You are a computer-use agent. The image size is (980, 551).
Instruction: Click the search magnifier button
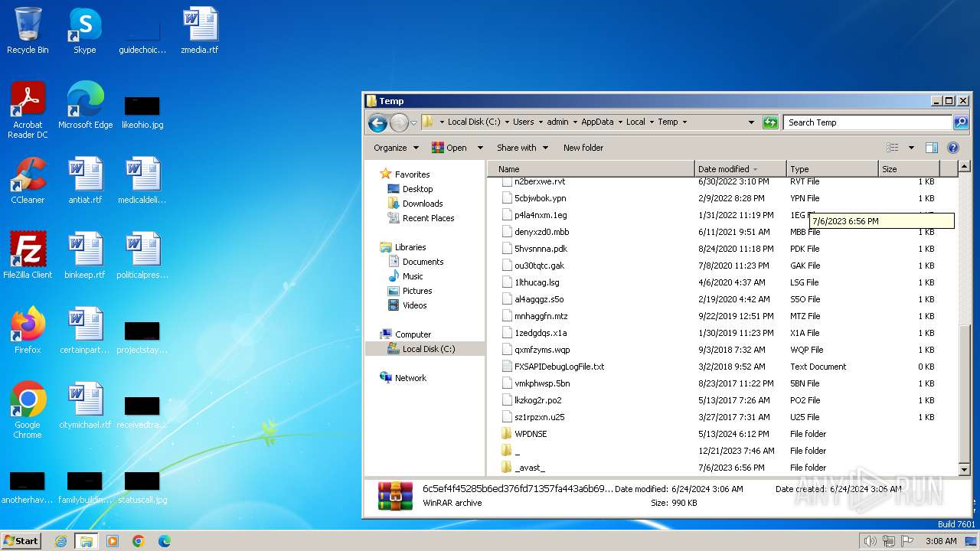(960, 122)
